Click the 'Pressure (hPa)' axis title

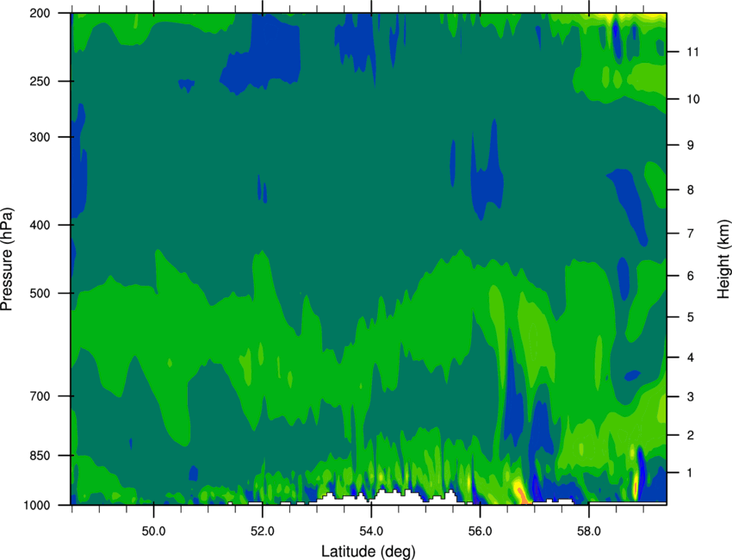click(x=7, y=258)
